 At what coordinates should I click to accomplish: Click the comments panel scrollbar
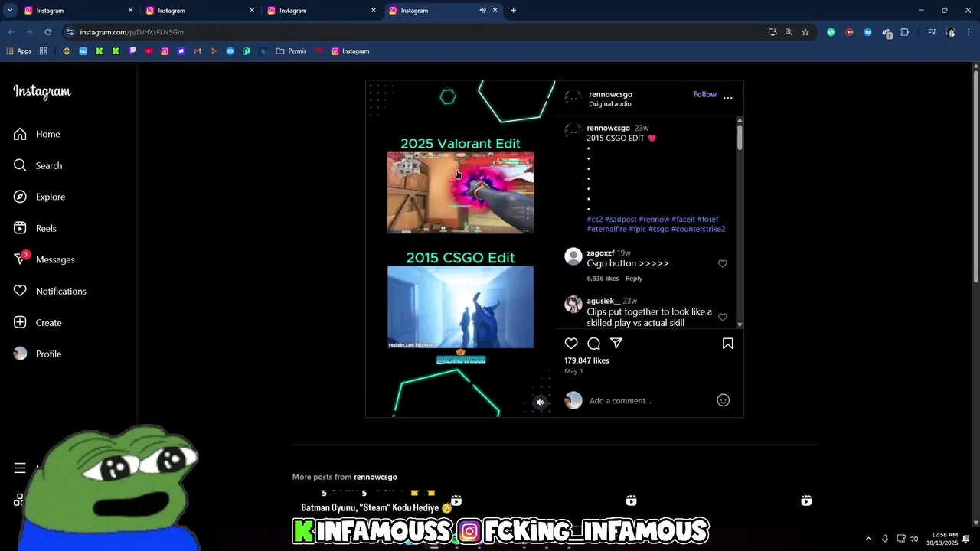tap(740, 136)
